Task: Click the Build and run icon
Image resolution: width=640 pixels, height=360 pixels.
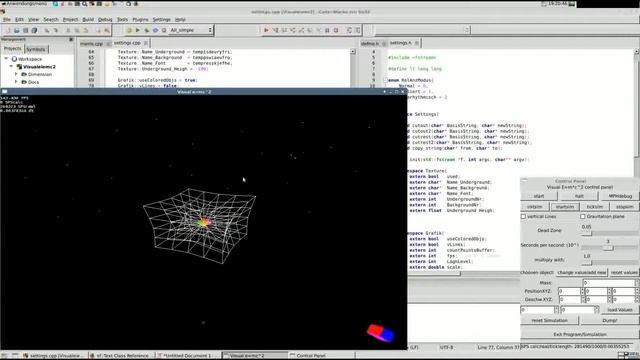Action: 147,30
